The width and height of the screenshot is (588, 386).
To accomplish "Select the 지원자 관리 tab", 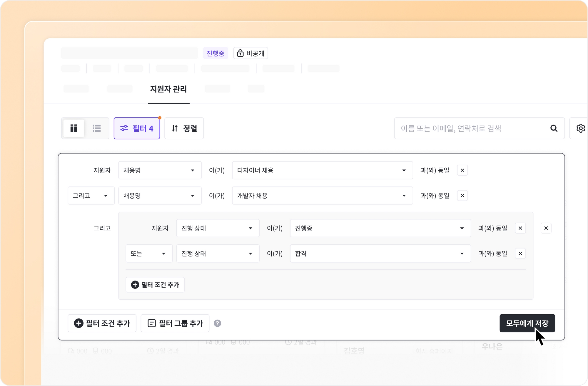I will click(168, 89).
